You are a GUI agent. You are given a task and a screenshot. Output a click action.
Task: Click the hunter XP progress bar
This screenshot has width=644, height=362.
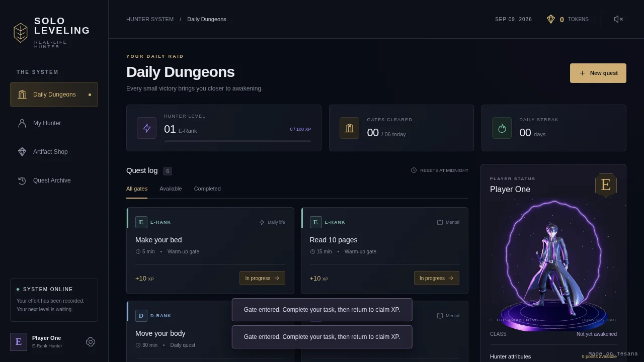(x=237, y=141)
